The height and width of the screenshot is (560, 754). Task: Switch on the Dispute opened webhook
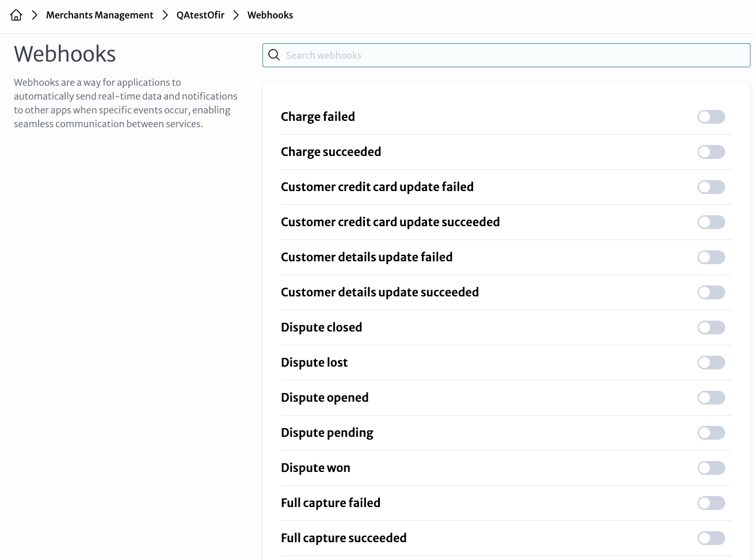point(711,398)
